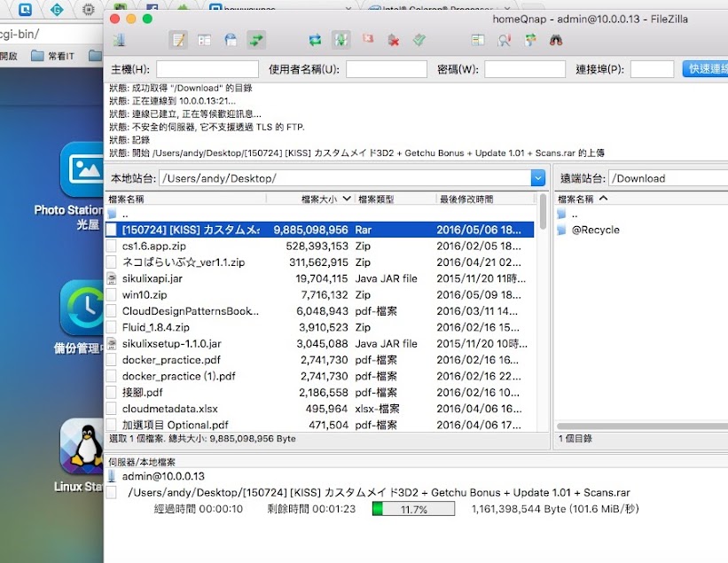Sort remote files by 檔案名稱 column

point(642,199)
